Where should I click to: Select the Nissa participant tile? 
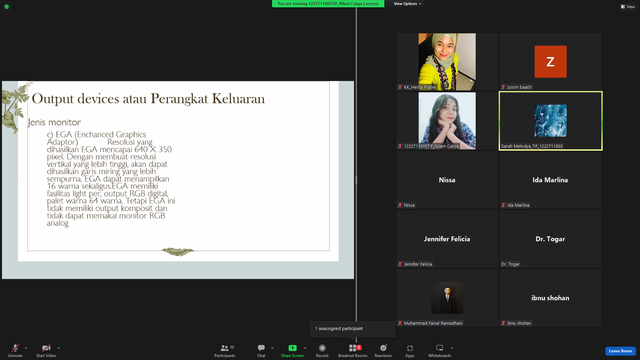tap(447, 180)
